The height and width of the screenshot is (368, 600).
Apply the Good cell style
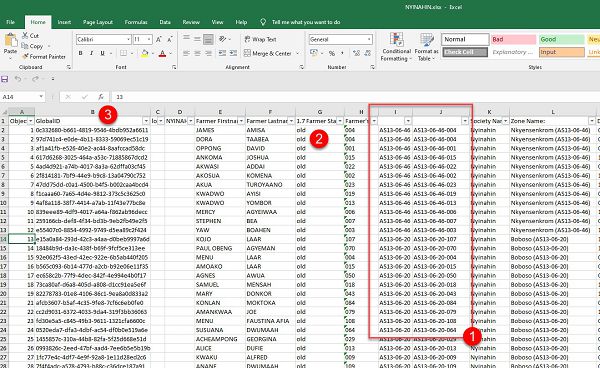pos(562,39)
